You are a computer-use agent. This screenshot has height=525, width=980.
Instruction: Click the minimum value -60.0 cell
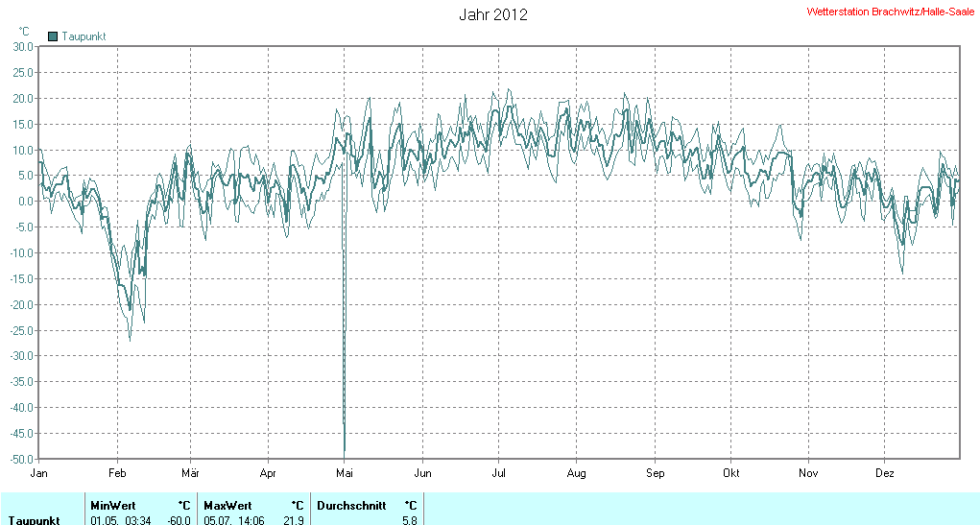(179, 519)
